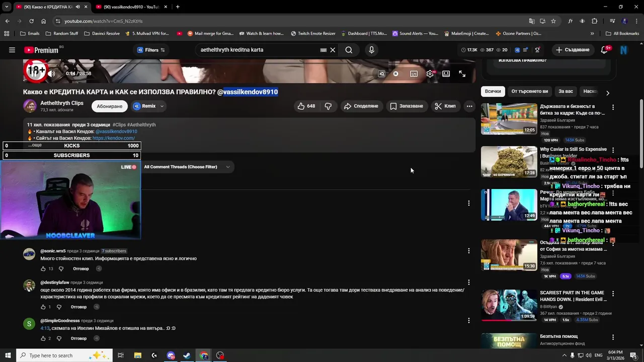Image resolution: width=644 pixels, height=362 pixels.
Task: Open All Comment Threads filter dropdown
Action: point(187,167)
